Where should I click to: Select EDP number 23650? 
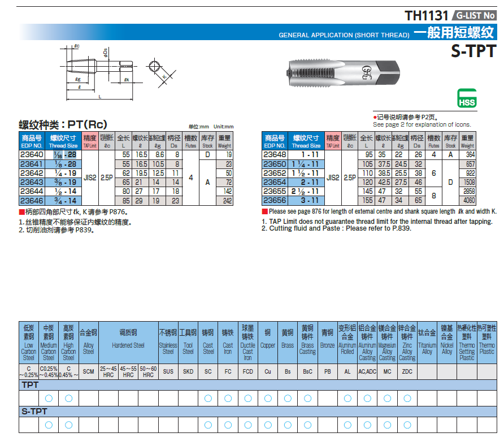[x=275, y=164]
